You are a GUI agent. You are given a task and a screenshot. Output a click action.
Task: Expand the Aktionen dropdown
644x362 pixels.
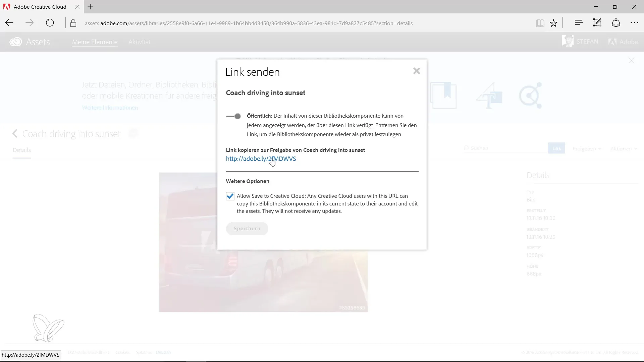pyautogui.click(x=624, y=148)
